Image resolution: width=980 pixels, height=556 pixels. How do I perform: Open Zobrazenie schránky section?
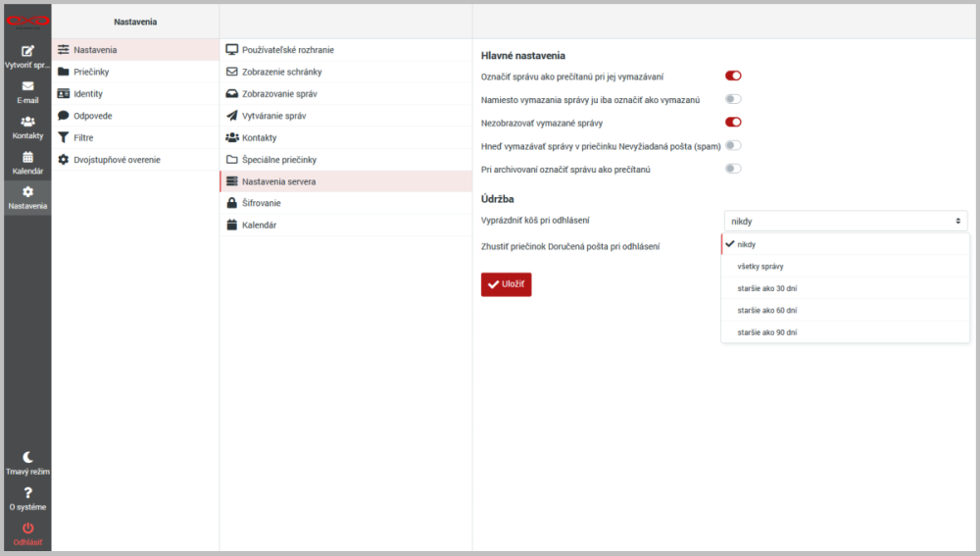(346, 72)
